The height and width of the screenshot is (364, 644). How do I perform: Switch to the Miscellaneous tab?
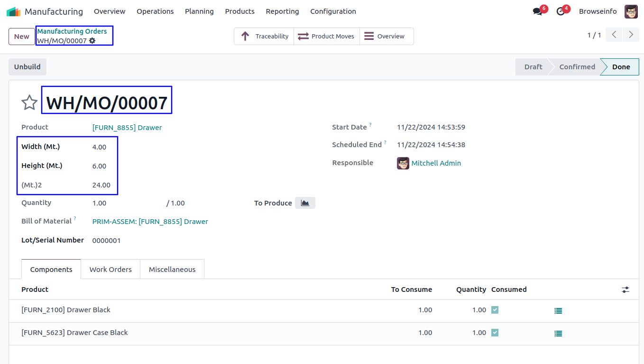click(172, 269)
